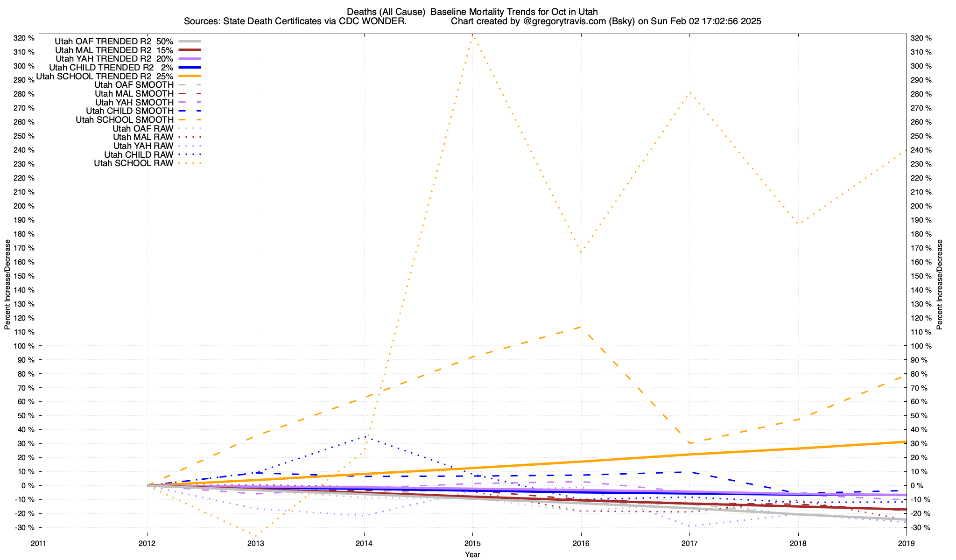
Task: Click the Utah OAF TRENDED legend entry
Action: [x=114, y=41]
